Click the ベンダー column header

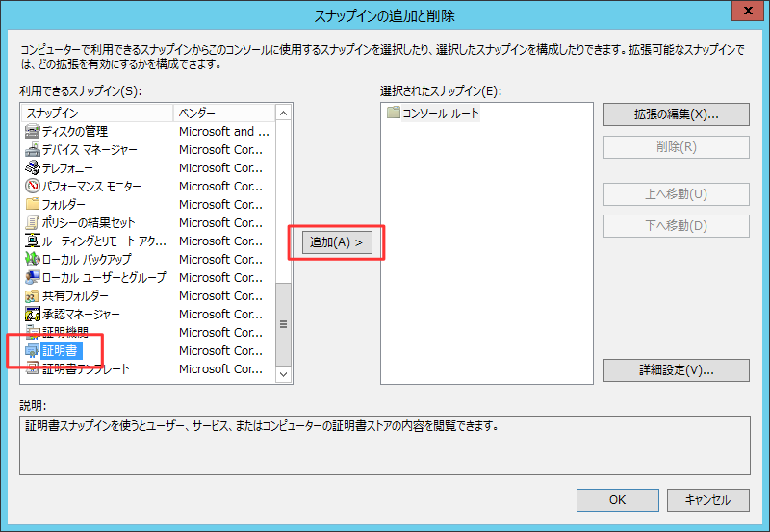click(224, 113)
